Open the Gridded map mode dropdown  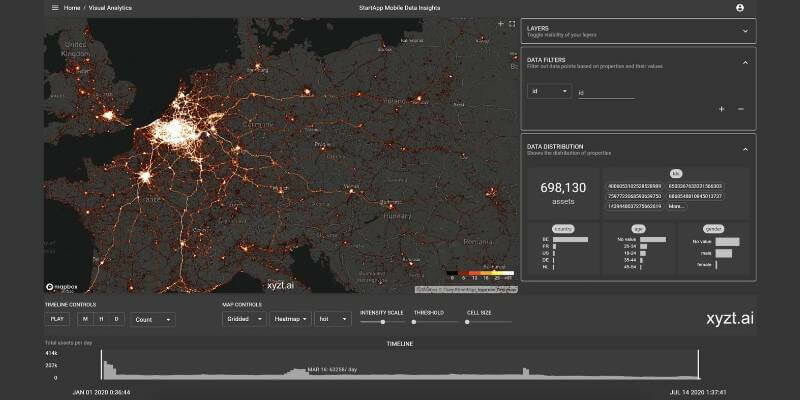(x=244, y=319)
